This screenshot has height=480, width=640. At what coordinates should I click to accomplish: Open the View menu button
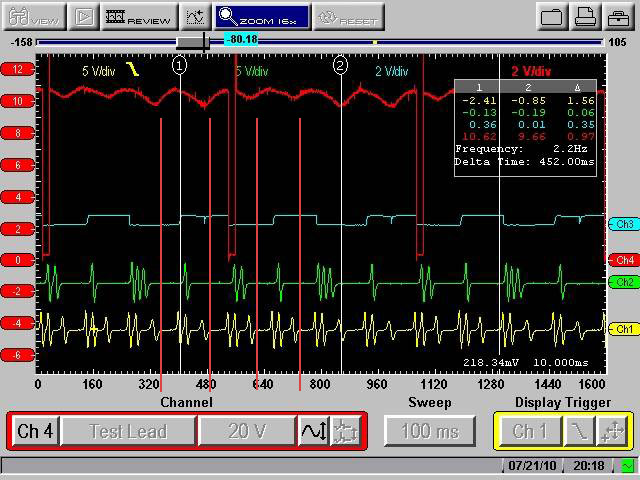click(35, 17)
